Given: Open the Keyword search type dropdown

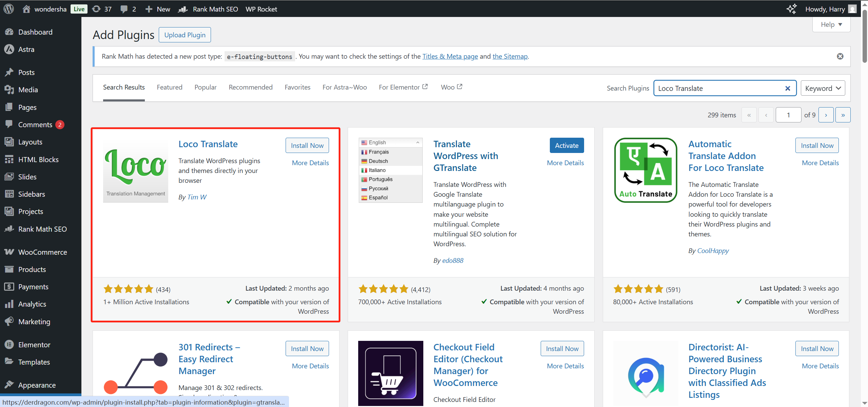Looking at the screenshot, I should 823,89.
